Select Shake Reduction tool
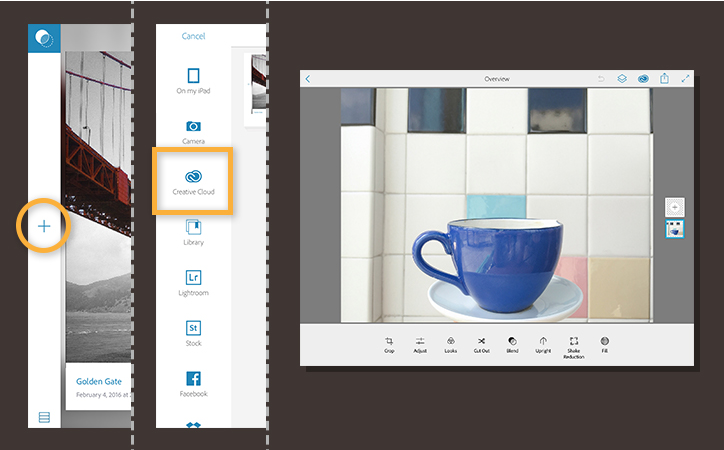724x450 pixels. click(573, 348)
